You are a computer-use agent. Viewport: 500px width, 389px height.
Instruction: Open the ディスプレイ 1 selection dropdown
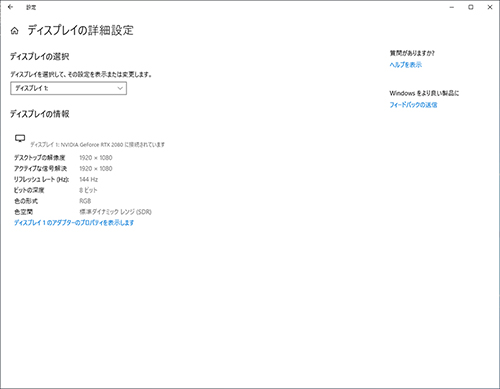[68, 88]
